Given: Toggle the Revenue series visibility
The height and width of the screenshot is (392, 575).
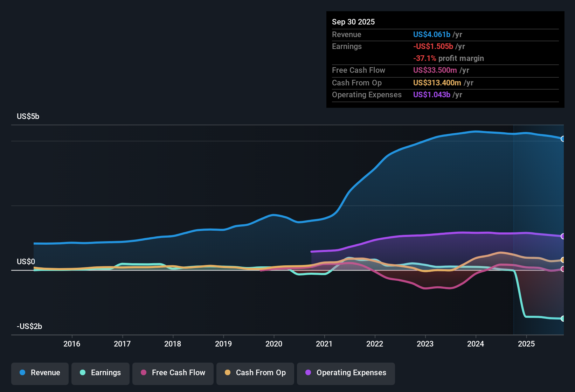Looking at the screenshot, I should pos(40,373).
